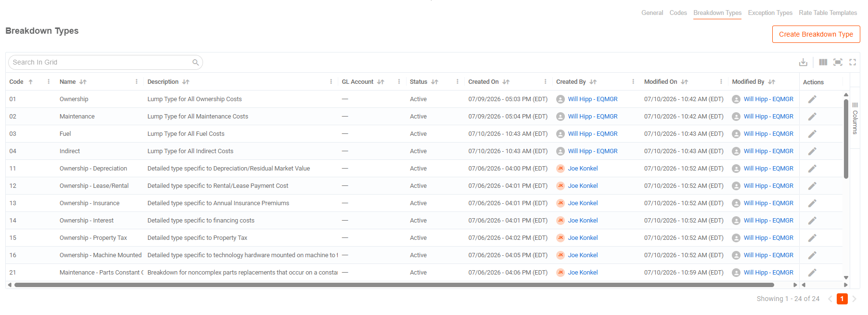Toggle fullscreen grid view icon
The height and width of the screenshot is (315, 868).
(x=853, y=62)
